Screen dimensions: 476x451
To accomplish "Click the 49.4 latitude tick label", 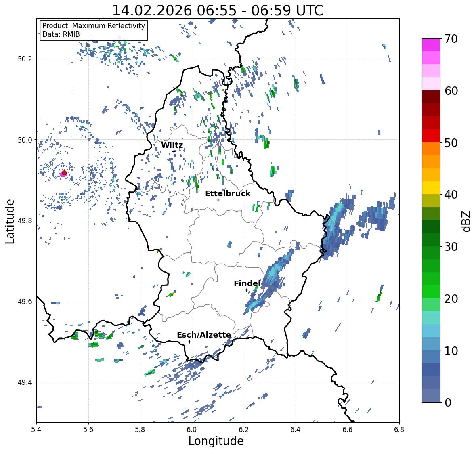I will click(25, 382).
